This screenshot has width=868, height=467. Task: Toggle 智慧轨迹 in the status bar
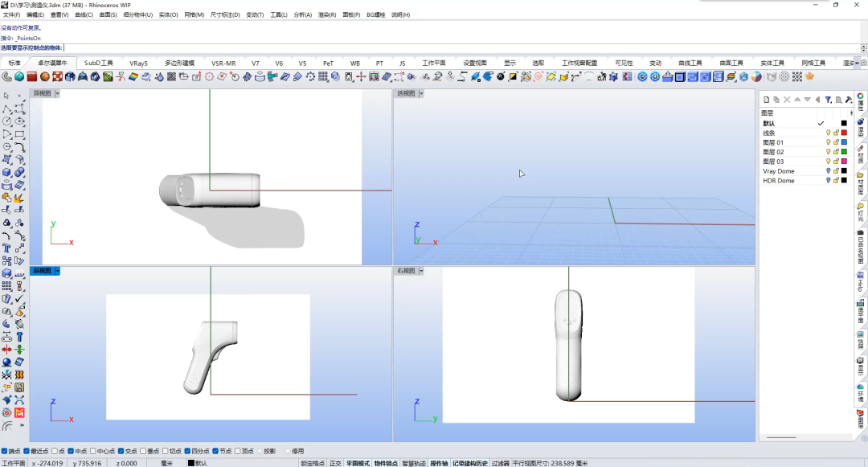[x=414, y=463]
